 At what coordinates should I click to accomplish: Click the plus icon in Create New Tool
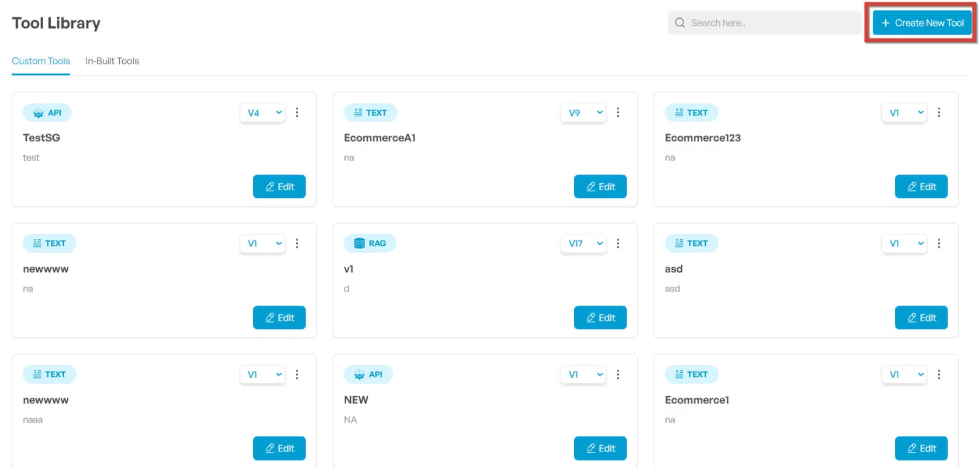pos(885,22)
